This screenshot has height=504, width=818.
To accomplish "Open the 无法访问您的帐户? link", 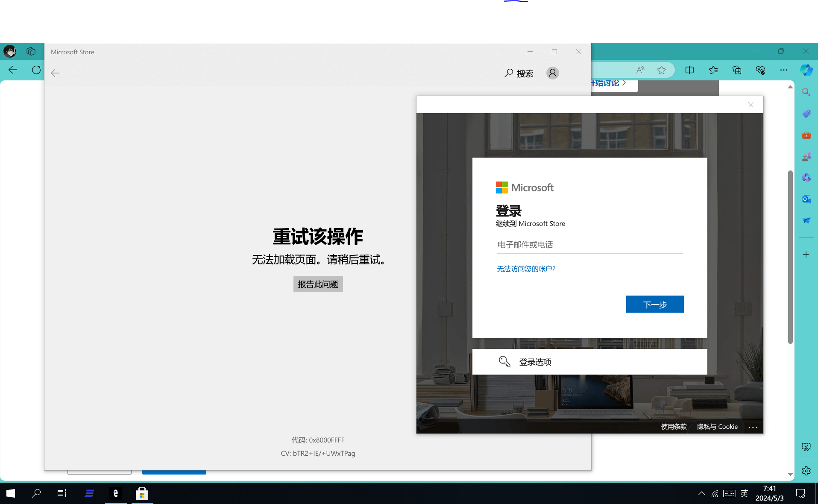I will pos(526,269).
